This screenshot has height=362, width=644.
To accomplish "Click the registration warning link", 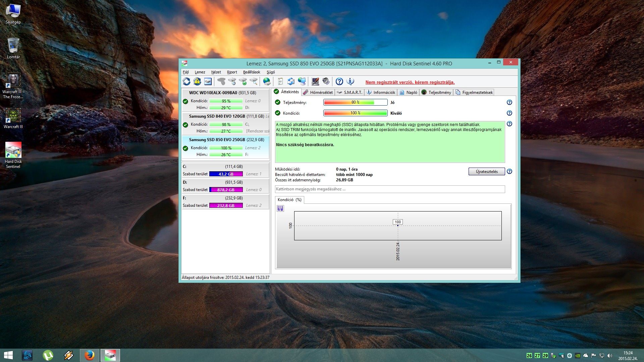I will [410, 82].
